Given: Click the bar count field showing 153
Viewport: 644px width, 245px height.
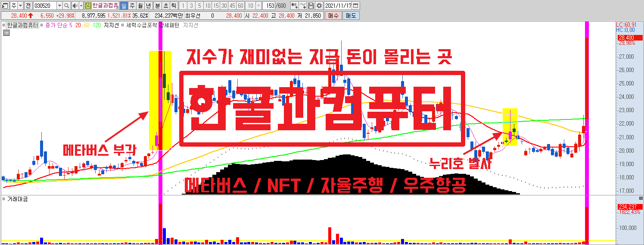Looking at the screenshot, I should click(x=269, y=6).
